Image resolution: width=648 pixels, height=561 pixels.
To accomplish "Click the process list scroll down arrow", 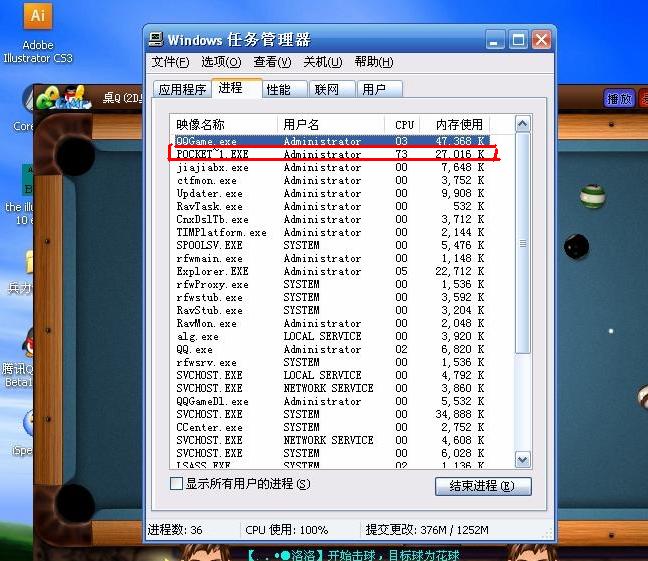I will coord(523,460).
